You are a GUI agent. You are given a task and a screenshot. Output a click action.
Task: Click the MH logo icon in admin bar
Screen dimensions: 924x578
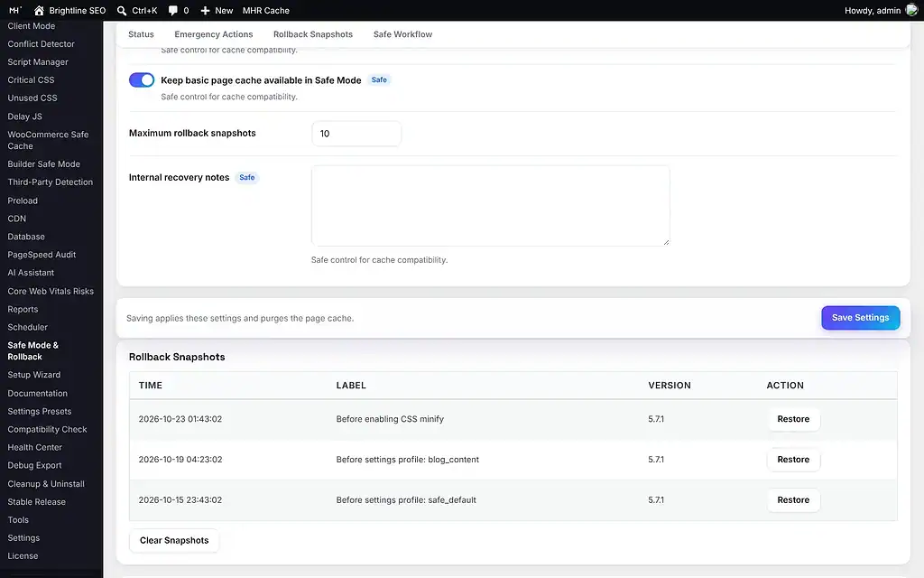15,10
